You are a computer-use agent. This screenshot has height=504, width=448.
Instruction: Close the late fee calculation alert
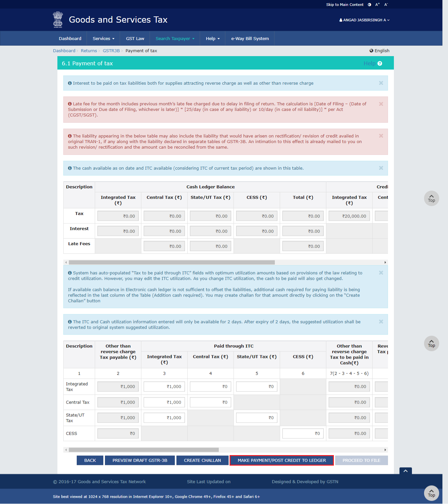[381, 104]
